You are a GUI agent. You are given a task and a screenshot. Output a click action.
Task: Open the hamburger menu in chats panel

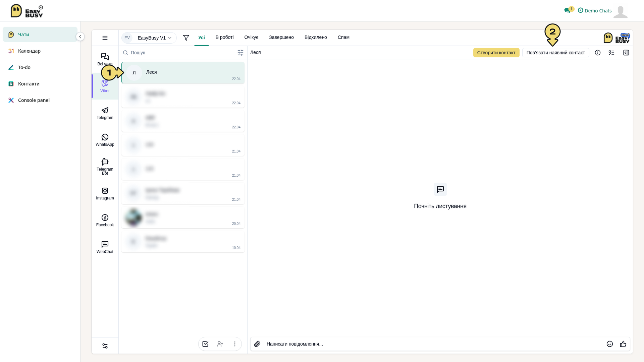pos(105,38)
